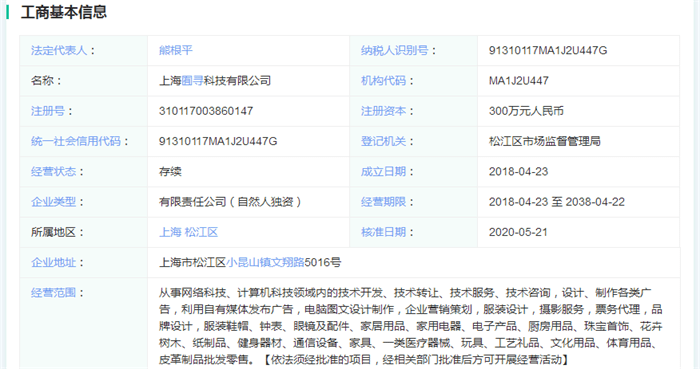Open the 圈寻 link in the company name
This screenshot has width=700, height=369.
point(192,81)
